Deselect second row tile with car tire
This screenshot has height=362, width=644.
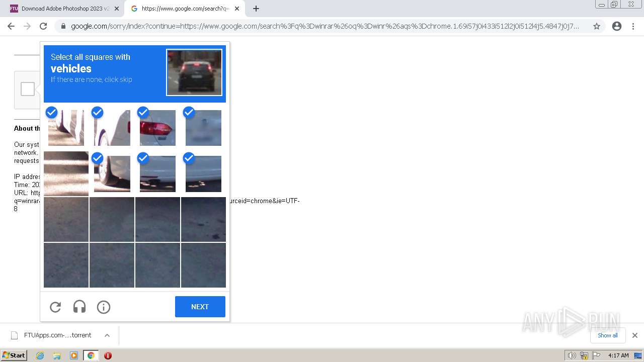coord(112,173)
